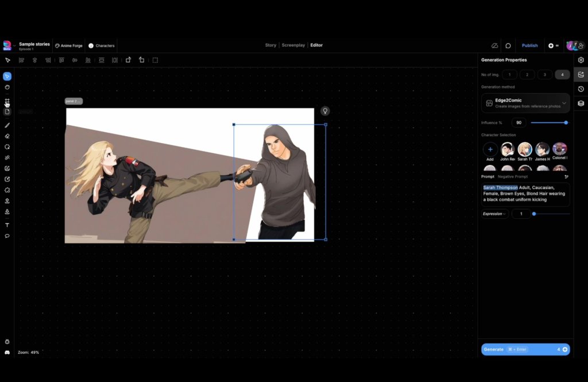The image size is (588, 382).
Task: Open the history panel icon
Action: pos(581,89)
